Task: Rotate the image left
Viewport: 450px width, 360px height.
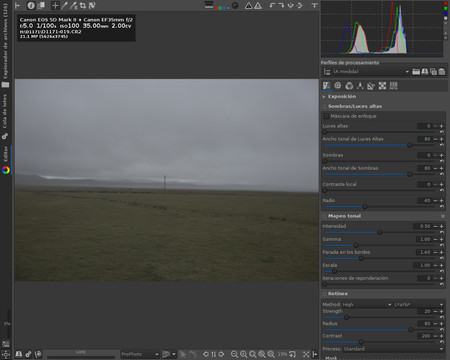Action: (x=272, y=5)
